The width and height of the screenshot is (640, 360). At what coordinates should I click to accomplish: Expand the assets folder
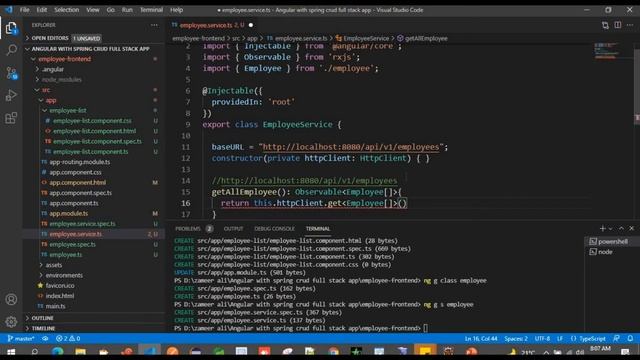tap(53, 265)
